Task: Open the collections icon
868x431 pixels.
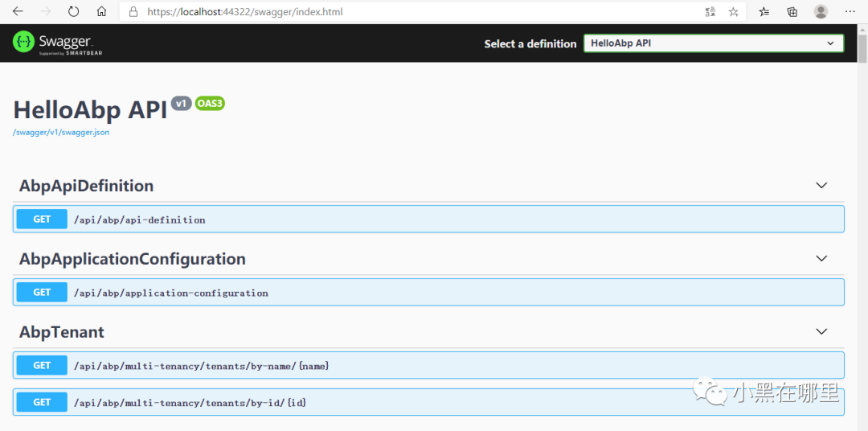Action: pos(792,11)
